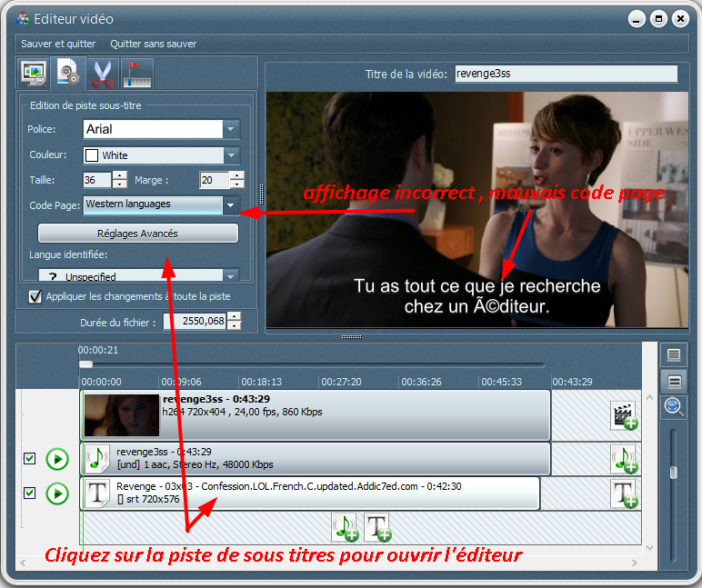Click the horizontal scroll right arrow
Screen dimensions: 702x588
point(634,563)
